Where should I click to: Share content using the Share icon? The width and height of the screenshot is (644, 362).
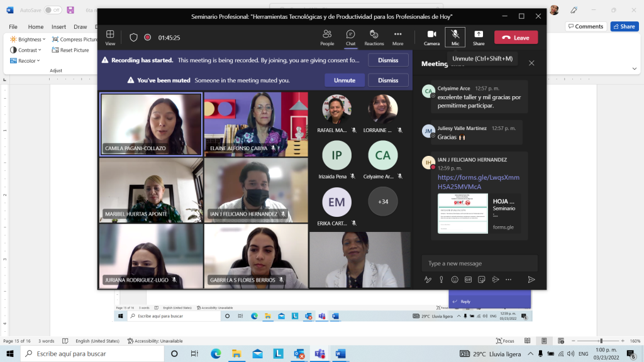point(479,37)
